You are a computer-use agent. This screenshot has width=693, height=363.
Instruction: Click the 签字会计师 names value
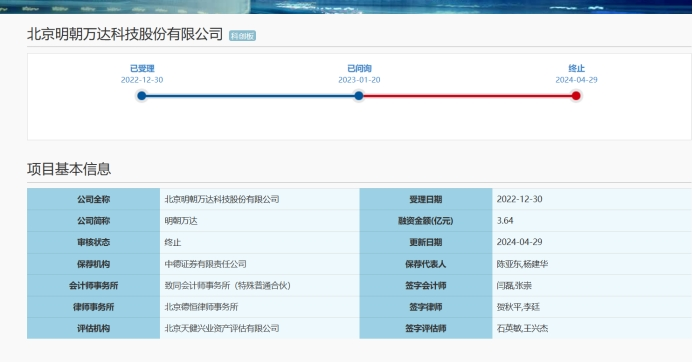tap(514, 286)
